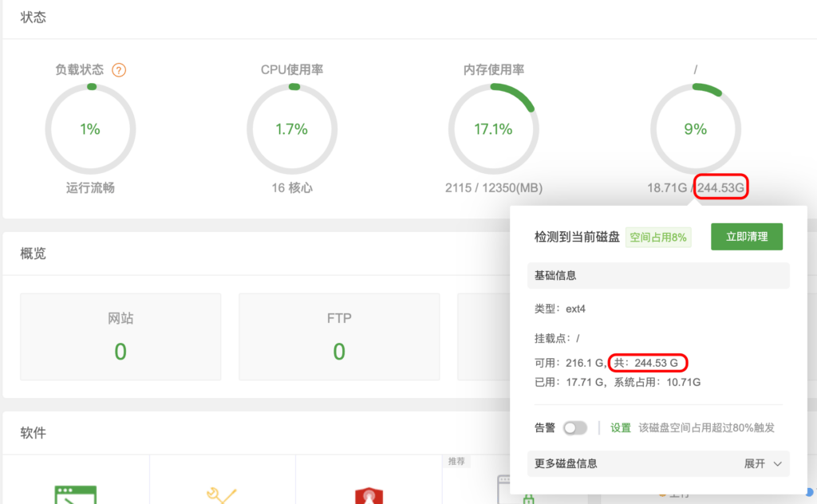Click the load status 1% gauge
Screen dimensions: 817x504
90,128
